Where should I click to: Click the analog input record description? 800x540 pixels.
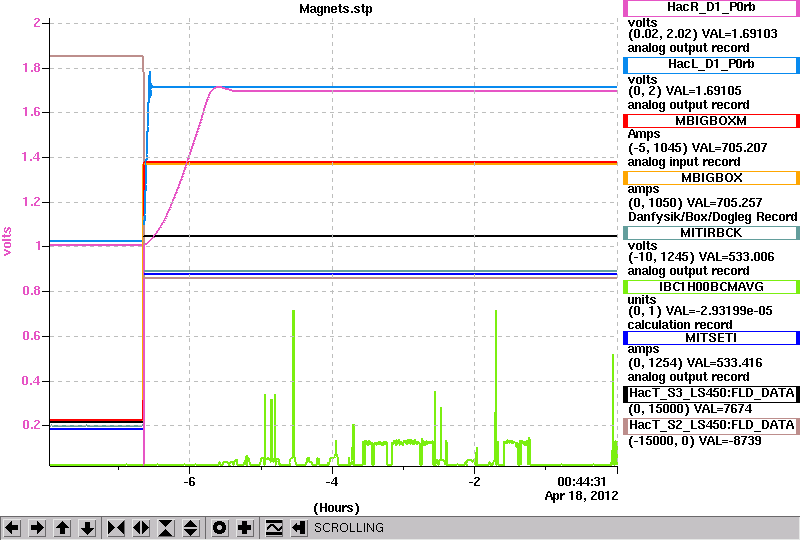coord(684,162)
